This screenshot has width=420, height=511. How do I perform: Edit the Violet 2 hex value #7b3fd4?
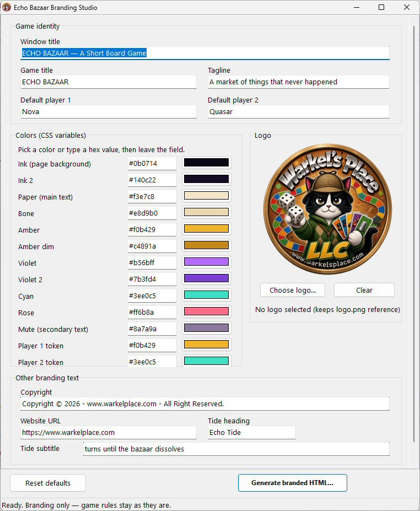pyautogui.click(x=152, y=279)
